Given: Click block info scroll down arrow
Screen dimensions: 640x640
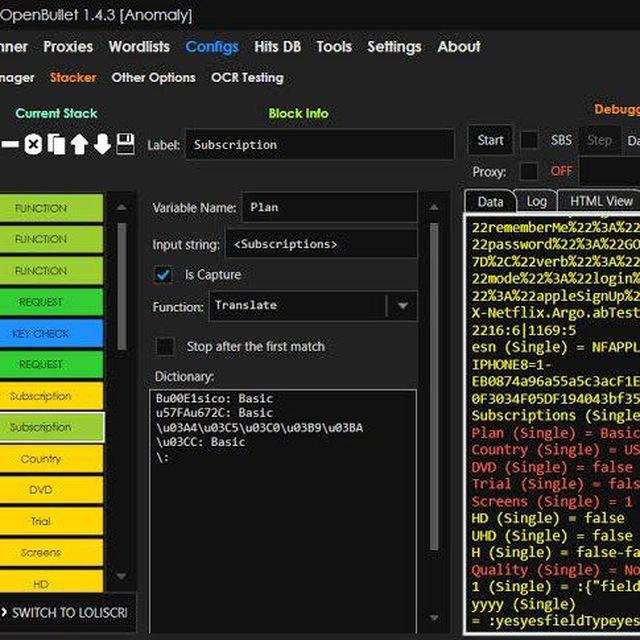Looking at the screenshot, I should [434, 618].
